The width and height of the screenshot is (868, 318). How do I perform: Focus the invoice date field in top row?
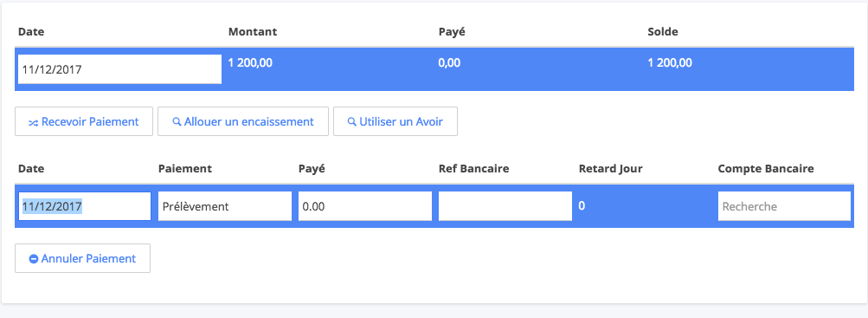[119, 69]
